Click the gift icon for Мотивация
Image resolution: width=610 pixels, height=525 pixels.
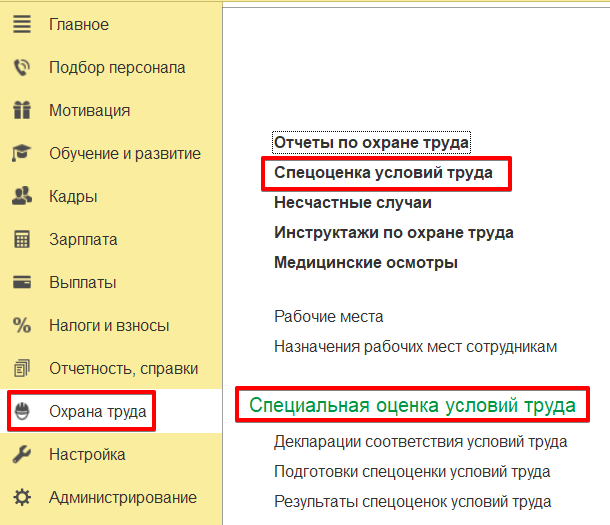(22, 110)
